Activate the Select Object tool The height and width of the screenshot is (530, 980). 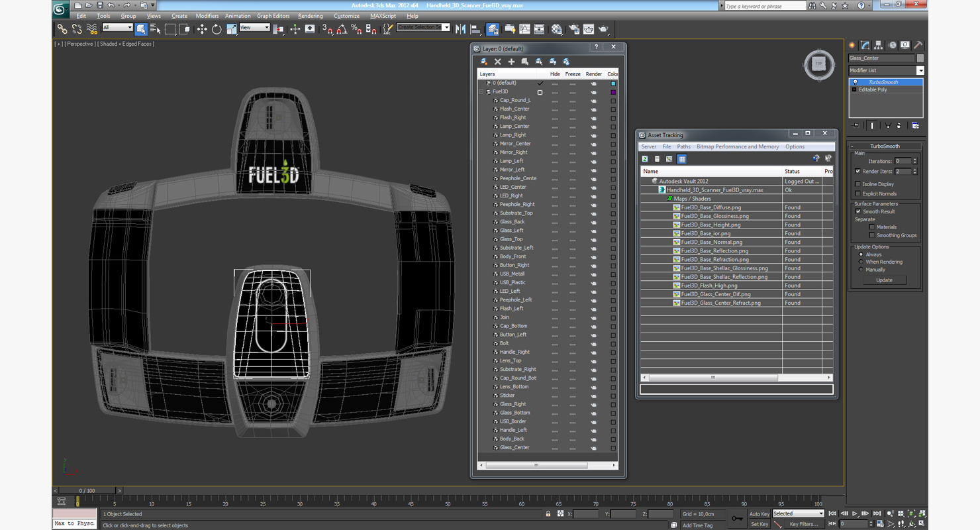[x=141, y=29]
